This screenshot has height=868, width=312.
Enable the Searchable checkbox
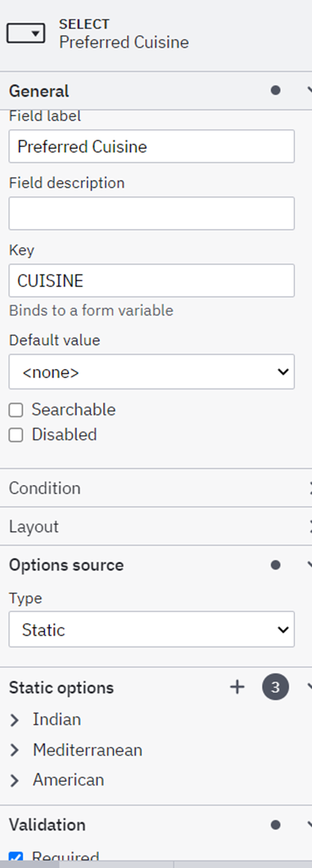pyautogui.click(x=16, y=410)
